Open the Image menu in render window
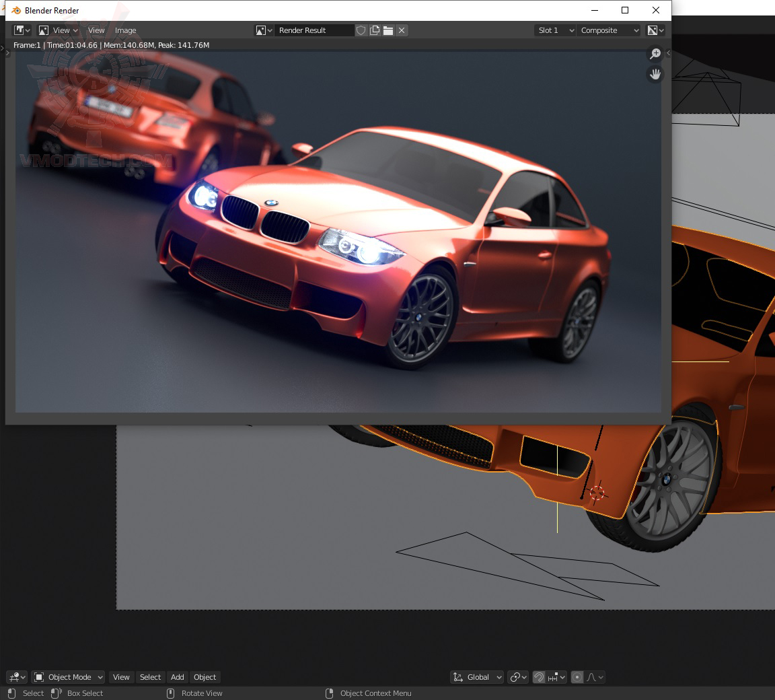775x700 pixels. [126, 31]
